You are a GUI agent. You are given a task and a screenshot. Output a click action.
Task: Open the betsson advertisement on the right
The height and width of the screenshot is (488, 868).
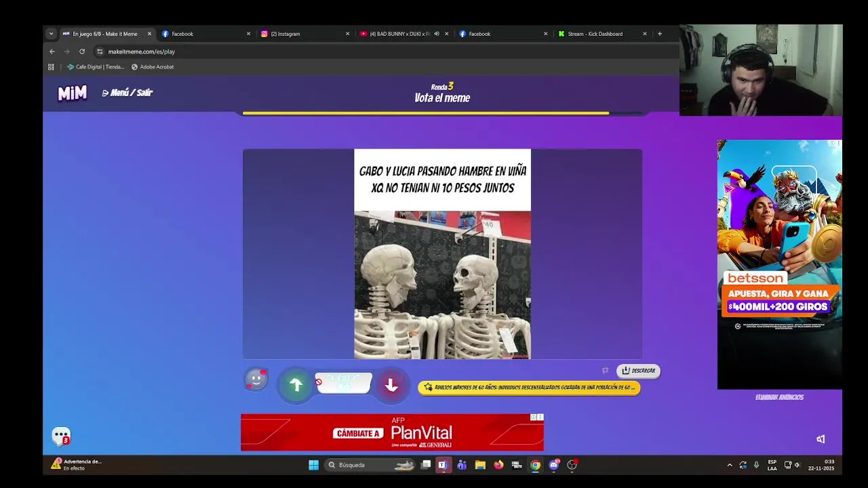(780, 264)
